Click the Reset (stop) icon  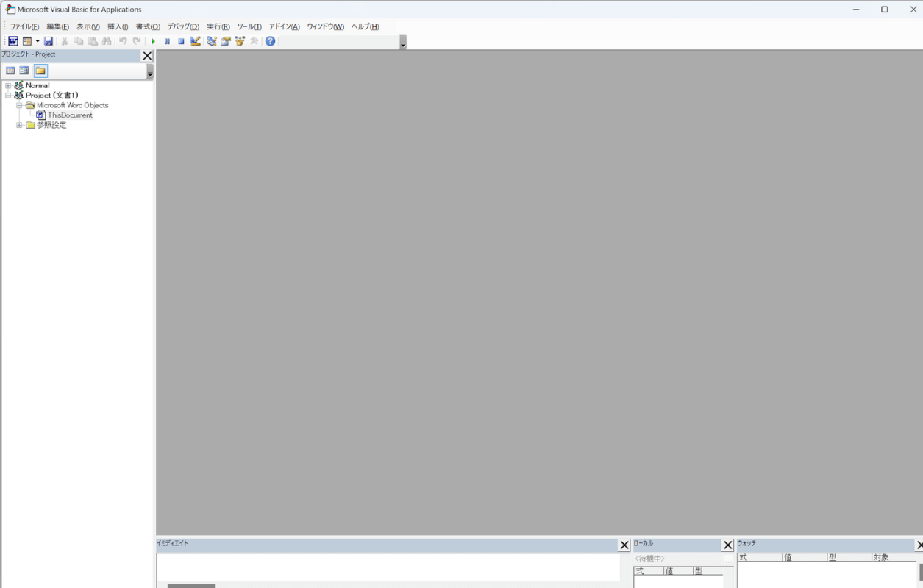(181, 41)
